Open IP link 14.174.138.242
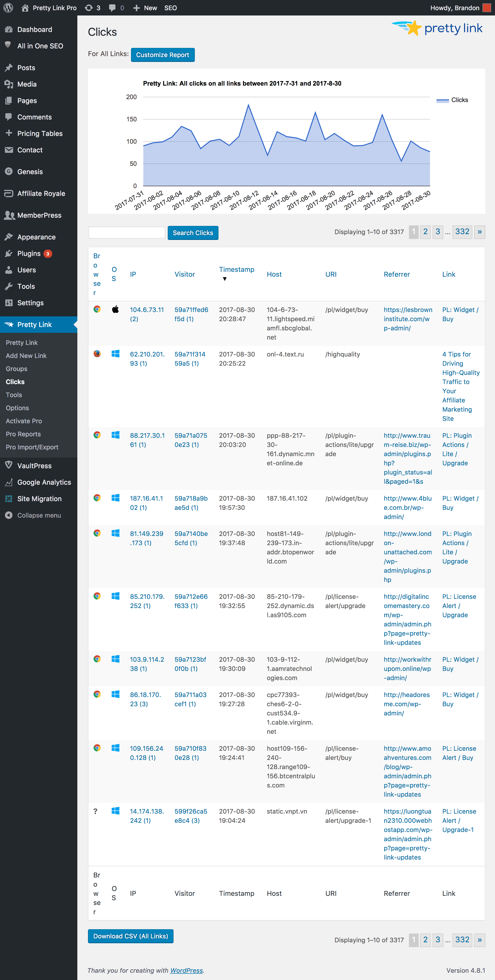Viewport: 495px width, 980px height. [147, 816]
